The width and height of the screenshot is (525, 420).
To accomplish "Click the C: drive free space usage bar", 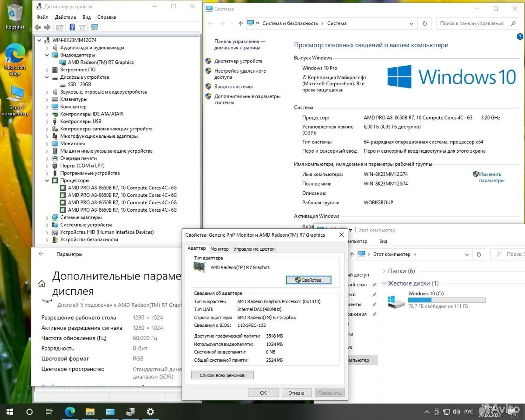I will click(x=447, y=300).
